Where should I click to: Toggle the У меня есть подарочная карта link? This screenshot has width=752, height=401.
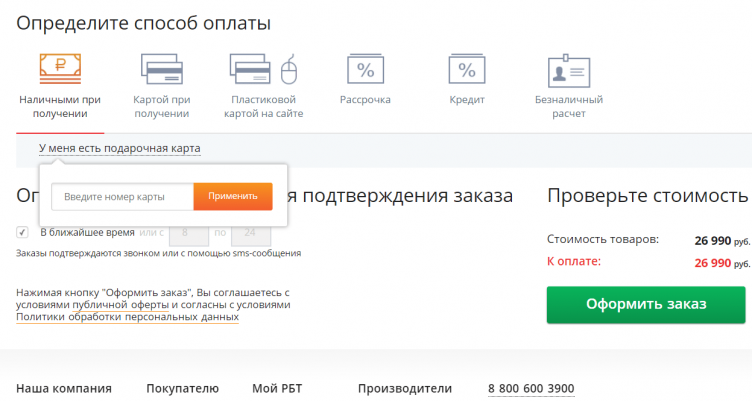[x=119, y=148]
